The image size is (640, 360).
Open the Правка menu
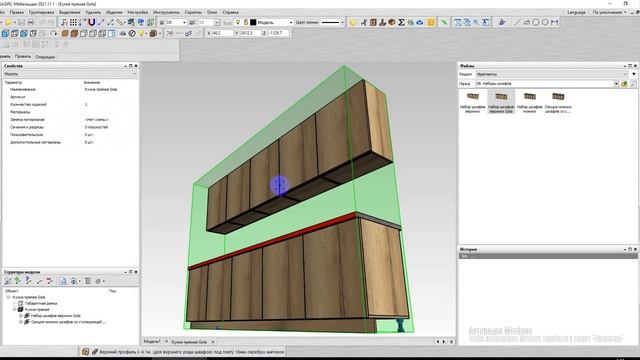pyautogui.click(x=16, y=12)
